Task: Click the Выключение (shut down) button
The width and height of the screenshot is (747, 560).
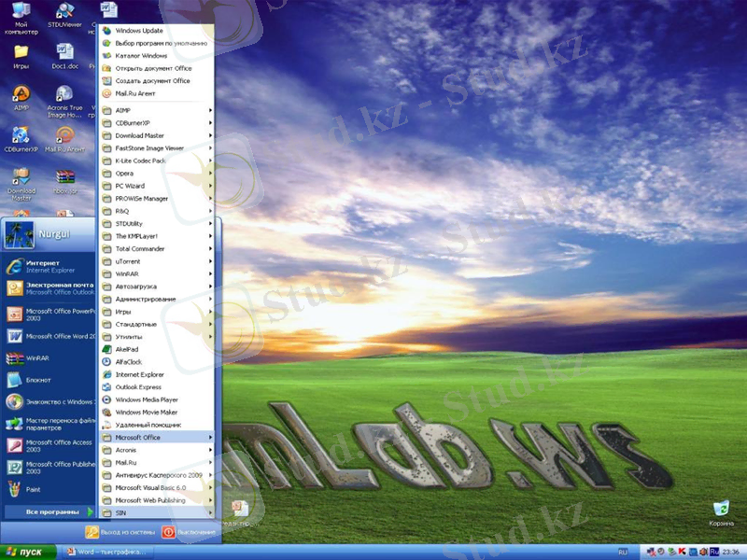Action: (187, 532)
